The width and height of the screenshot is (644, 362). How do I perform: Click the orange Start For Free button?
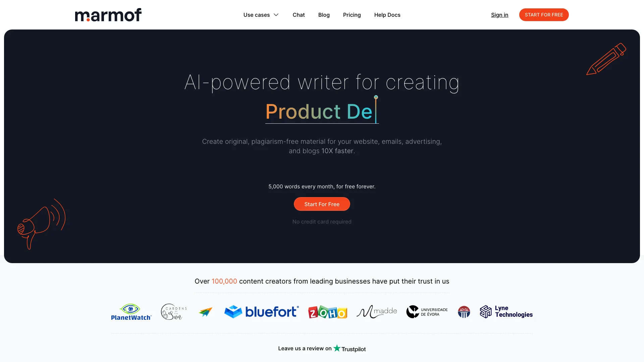tap(322, 204)
